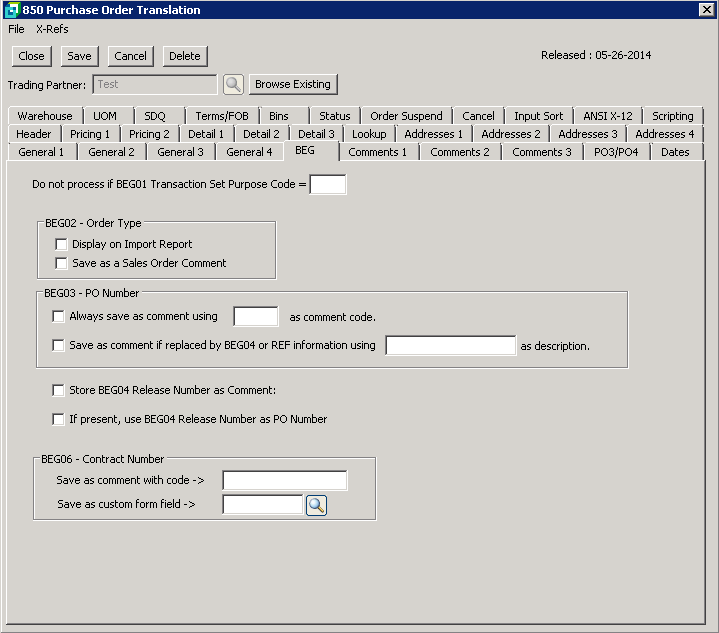Tick Save as comment if replaced by BEG04

pos(58,346)
